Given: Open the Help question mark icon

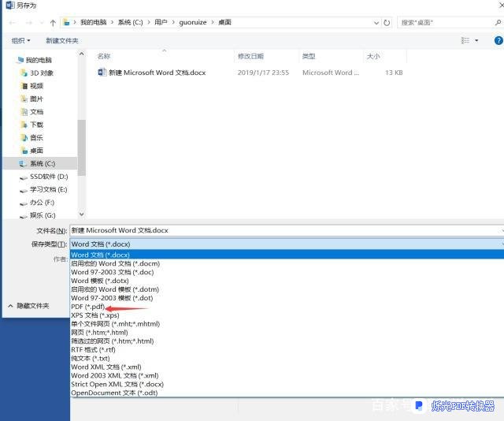Looking at the screenshot, I should (x=498, y=40).
